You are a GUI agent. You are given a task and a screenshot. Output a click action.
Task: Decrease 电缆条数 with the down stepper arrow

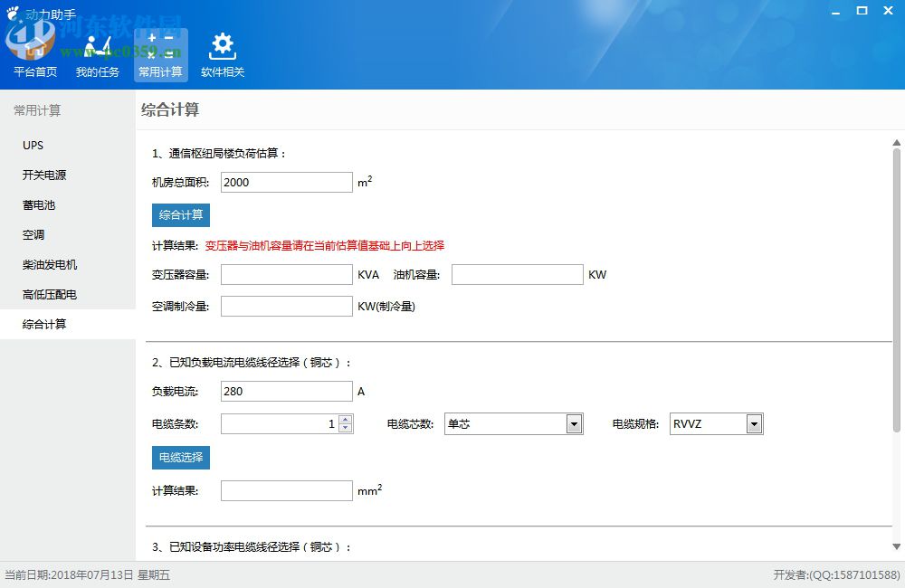[346, 428]
